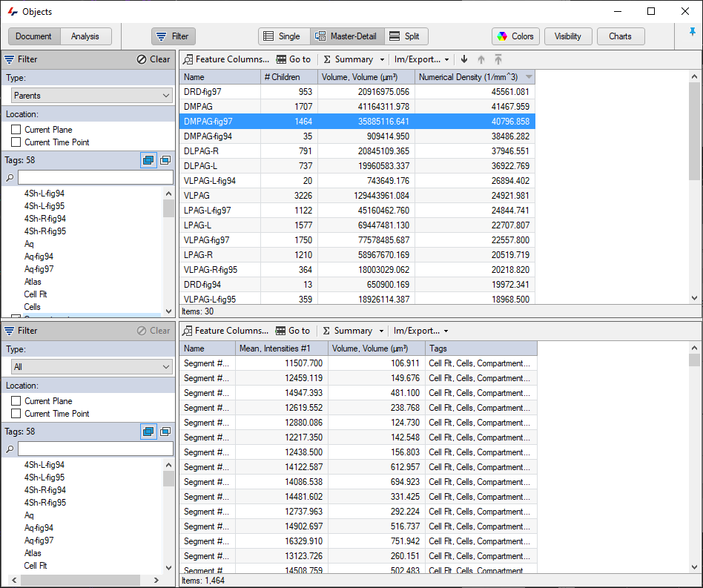703x588 pixels.
Task: Click the move-up arrow icon in toolbar
Action: tap(481, 59)
